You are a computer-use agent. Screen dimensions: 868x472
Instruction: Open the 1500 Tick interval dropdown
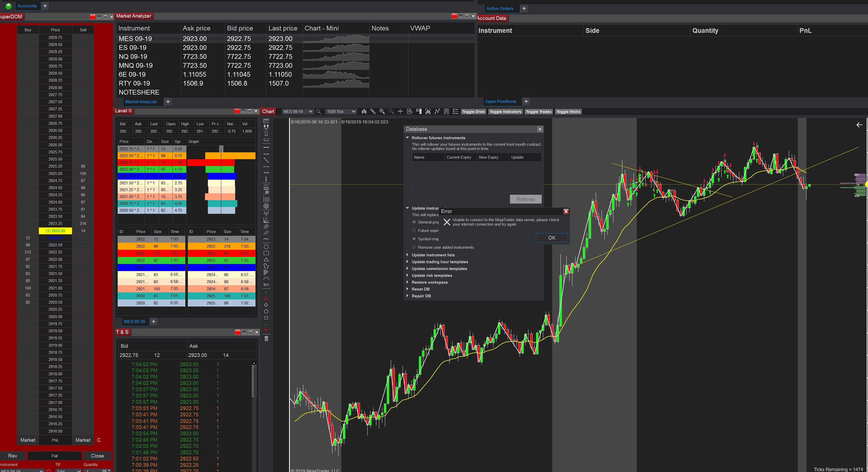341,112
